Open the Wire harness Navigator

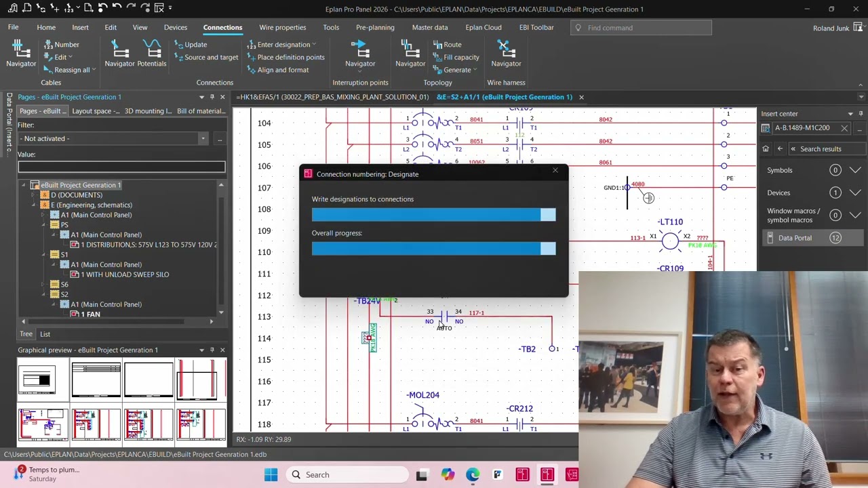click(x=506, y=54)
